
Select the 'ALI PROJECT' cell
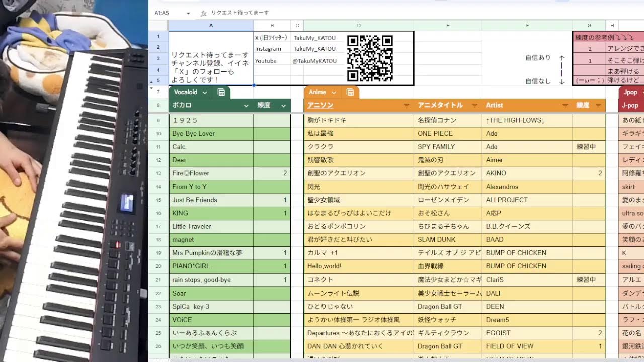pyautogui.click(x=527, y=200)
